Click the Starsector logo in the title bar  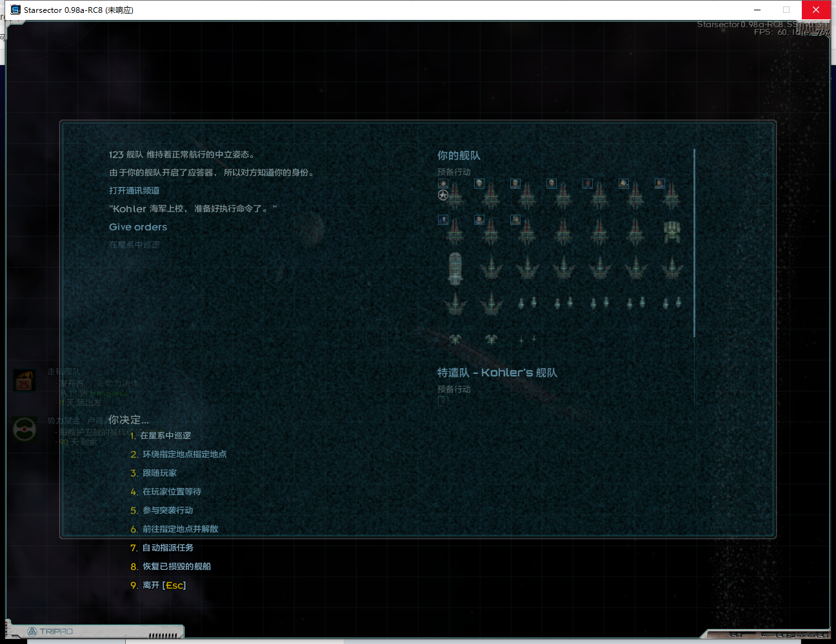pos(14,10)
